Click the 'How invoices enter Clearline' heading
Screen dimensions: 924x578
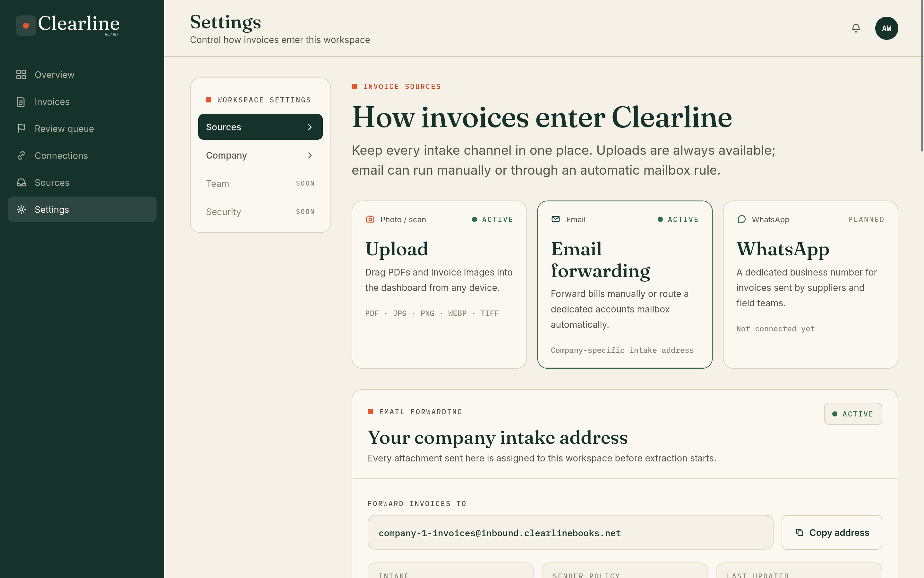point(542,117)
